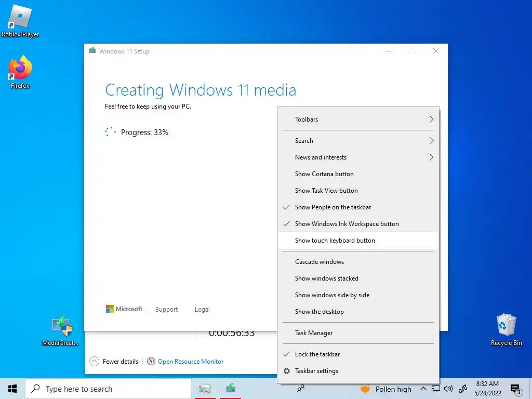
Task: Show hidden system tray icons
Action: tap(423, 389)
